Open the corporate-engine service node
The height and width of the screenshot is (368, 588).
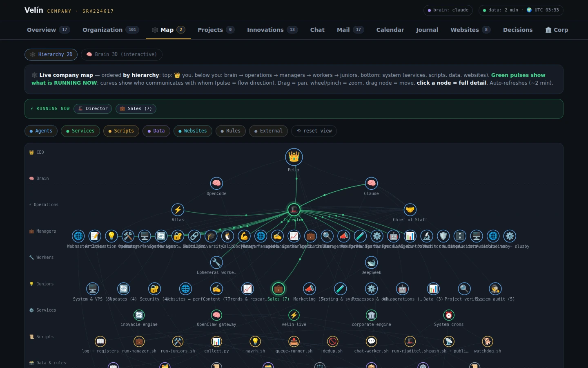371,315
